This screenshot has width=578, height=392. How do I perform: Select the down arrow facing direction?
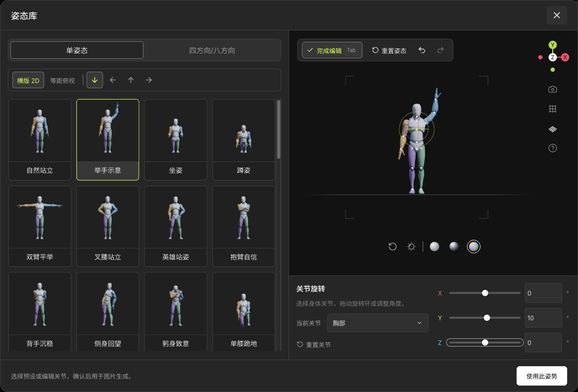(x=95, y=80)
